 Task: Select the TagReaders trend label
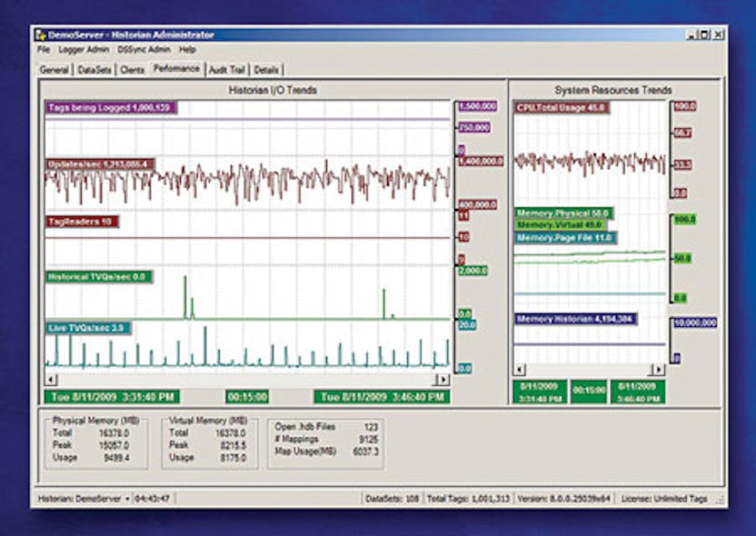pos(82,222)
